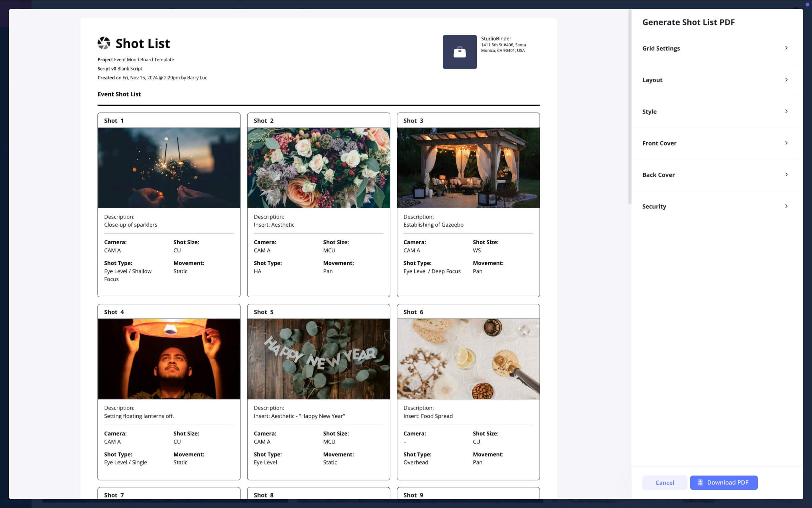
Task: Click the 'Shot 4' card header
Action: tap(169, 312)
